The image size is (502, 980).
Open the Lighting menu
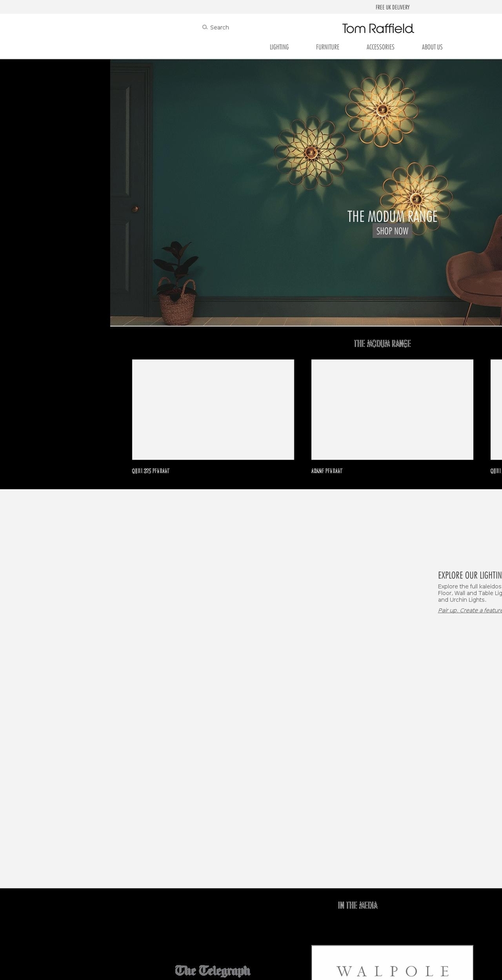tap(279, 47)
